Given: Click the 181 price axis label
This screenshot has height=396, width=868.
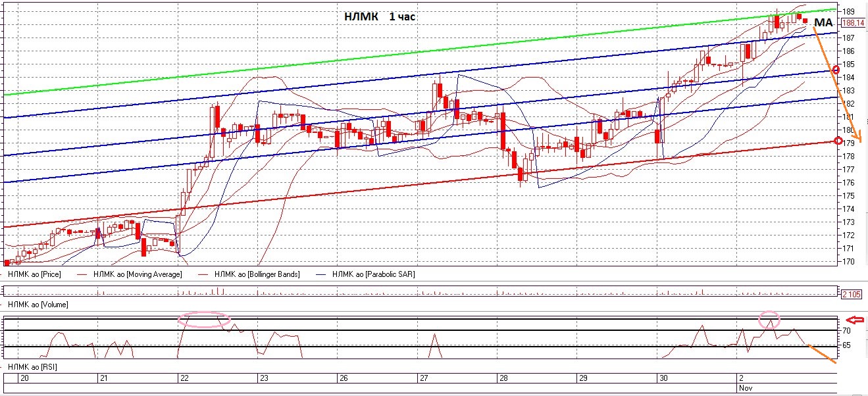Looking at the screenshot, I should 848,117.
